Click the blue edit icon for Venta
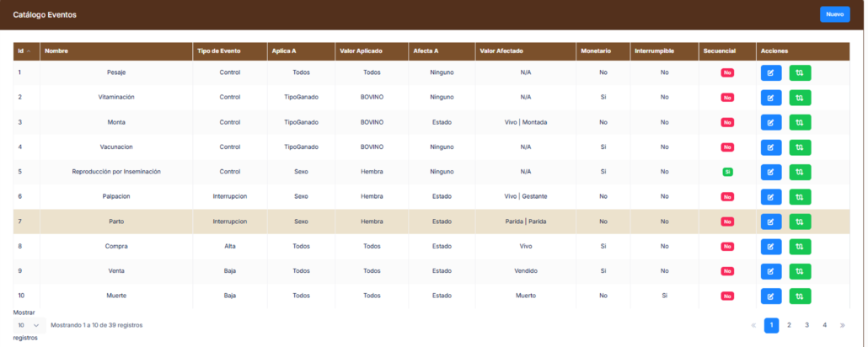This screenshot has width=868, height=347. 770,272
